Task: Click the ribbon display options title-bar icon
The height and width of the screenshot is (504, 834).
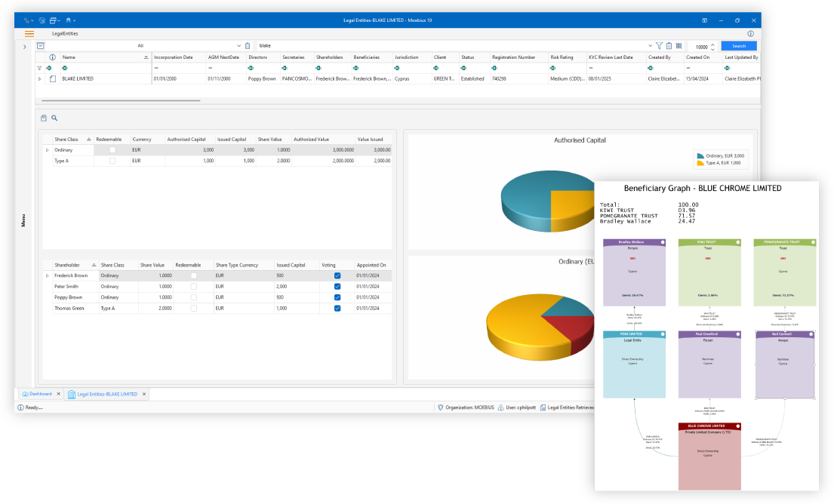Action: pos(705,20)
